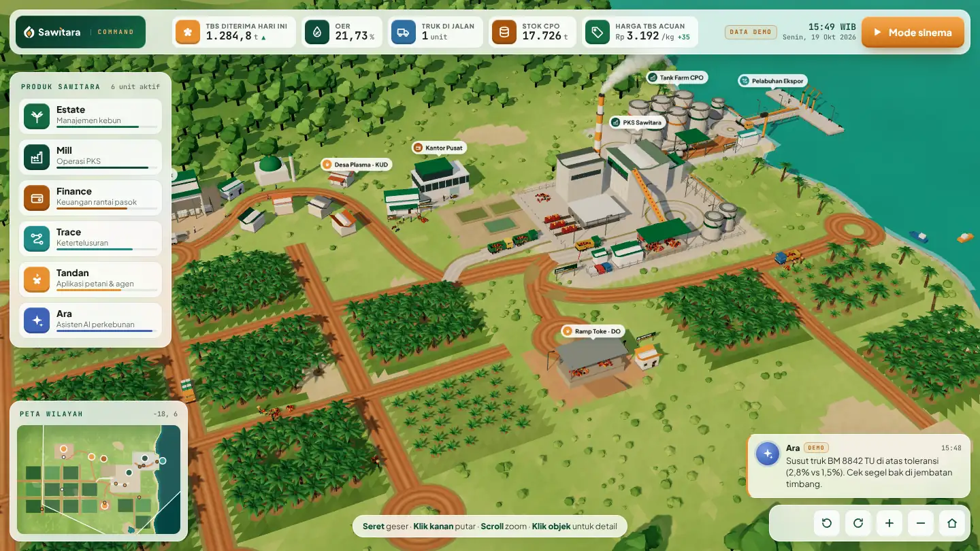This screenshot has width=980, height=551.
Task: Open the Ara Asisten AI perkebunan card
Action: (x=91, y=320)
